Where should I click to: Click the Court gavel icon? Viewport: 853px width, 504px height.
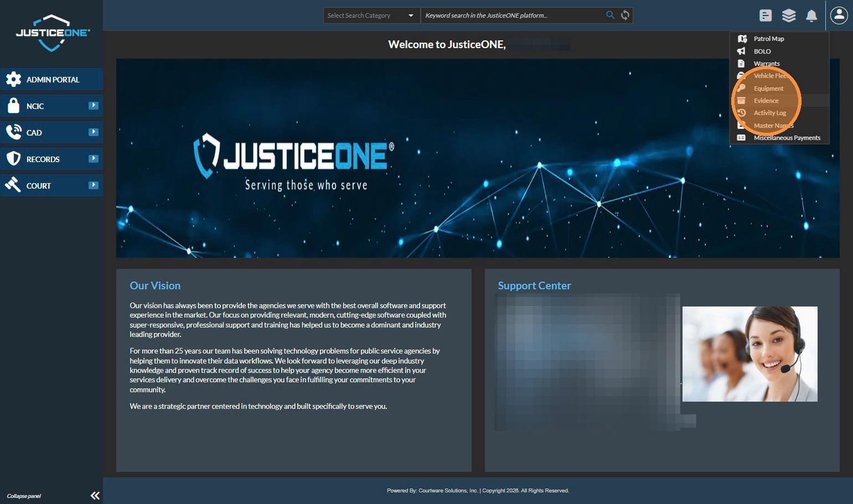pos(13,185)
